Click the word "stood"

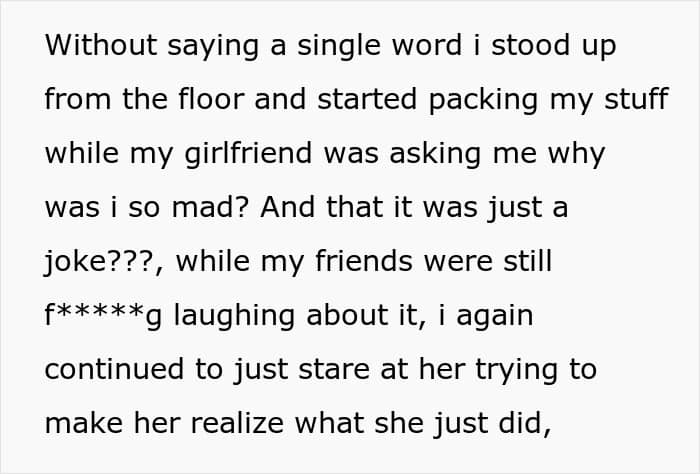531,45
